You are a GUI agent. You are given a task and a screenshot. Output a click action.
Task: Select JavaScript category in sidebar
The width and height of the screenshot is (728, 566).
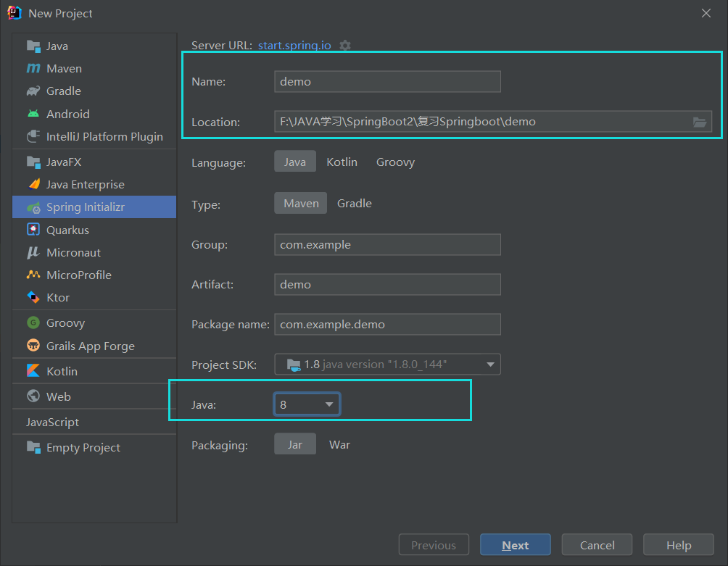pos(52,423)
